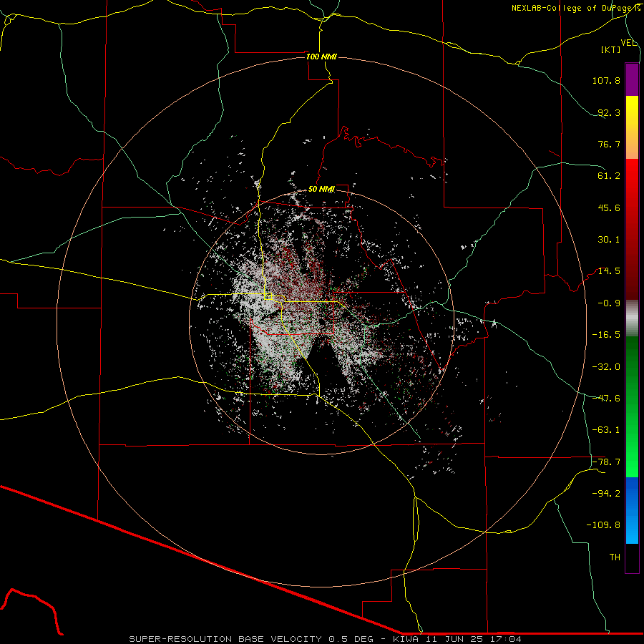Screen dimensions: 644x644
Task: Click the SUPER-RESOLUTION BASE VELOCITY caption text
Action: [225, 639]
